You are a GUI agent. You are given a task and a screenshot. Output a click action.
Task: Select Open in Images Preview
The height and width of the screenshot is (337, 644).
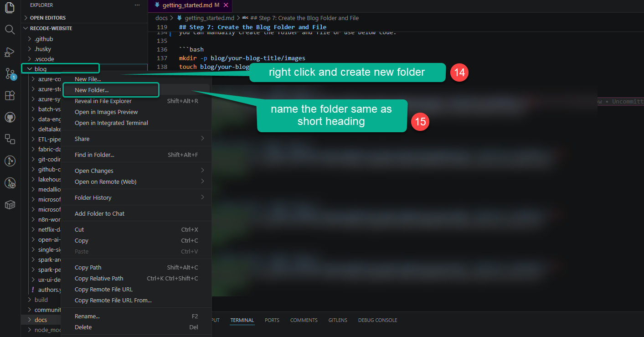[x=136, y=112]
